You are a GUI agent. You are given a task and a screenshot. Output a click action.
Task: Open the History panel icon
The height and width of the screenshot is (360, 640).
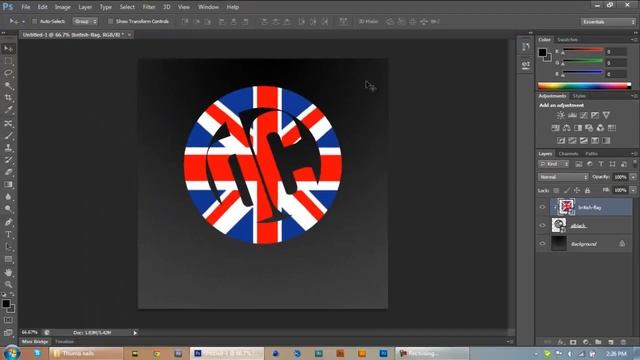[x=526, y=47]
